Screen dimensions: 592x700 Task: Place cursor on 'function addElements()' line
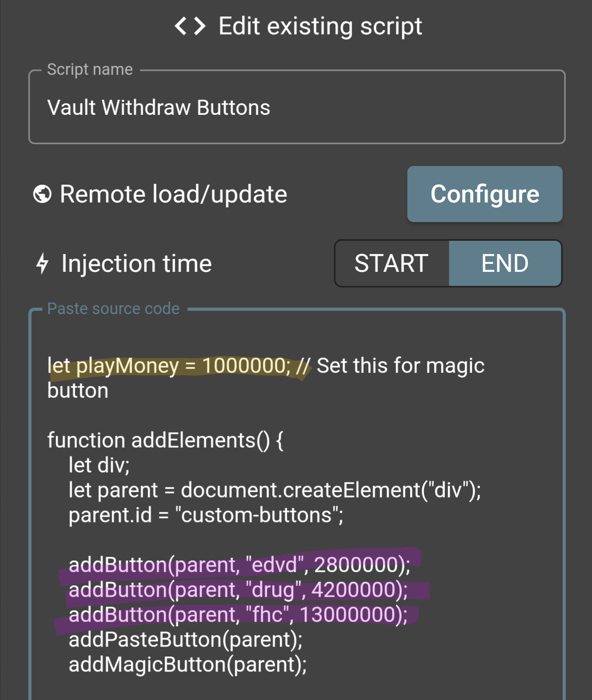pos(165,440)
